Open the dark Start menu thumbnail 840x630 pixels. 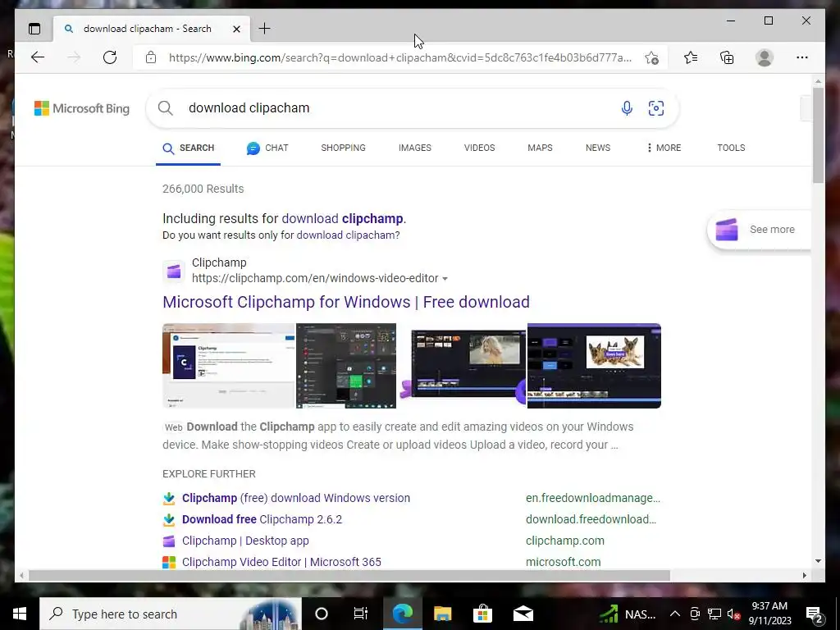click(x=346, y=366)
